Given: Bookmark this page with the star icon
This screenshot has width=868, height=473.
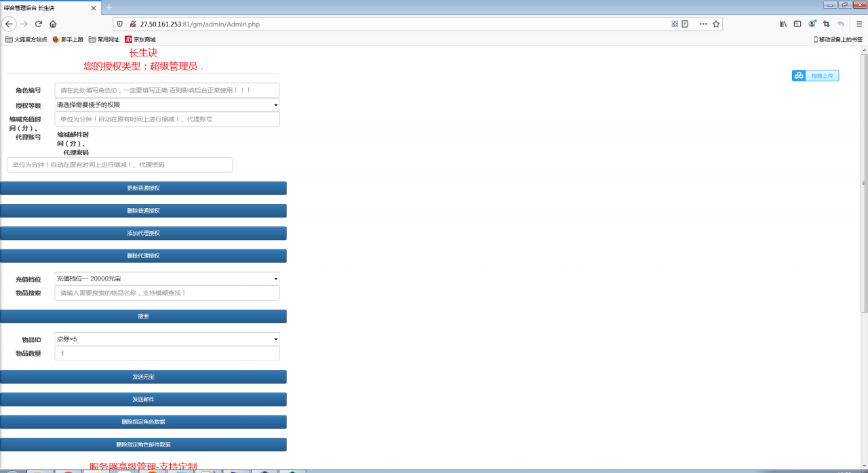Looking at the screenshot, I should pos(715,24).
